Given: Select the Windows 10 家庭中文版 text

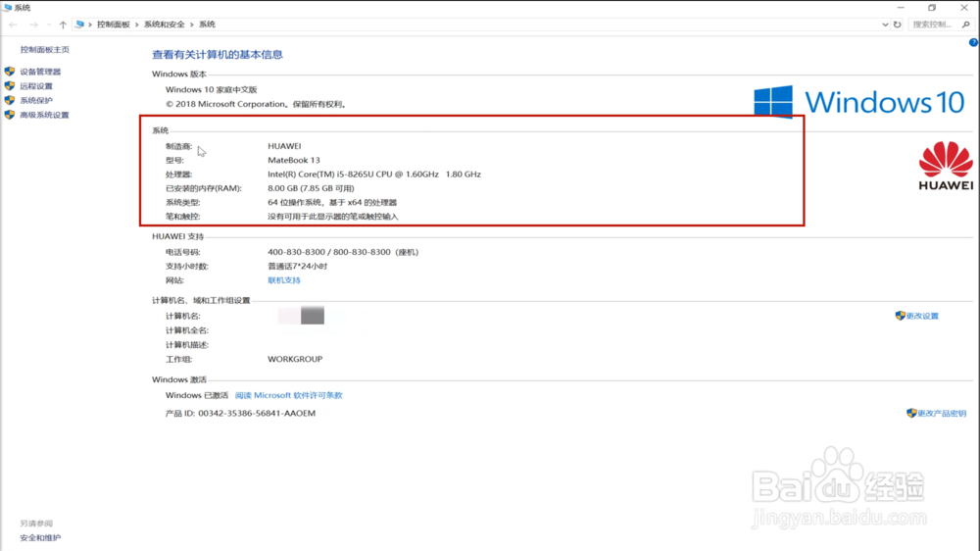Looking at the screenshot, I should (x=212, y=89).
